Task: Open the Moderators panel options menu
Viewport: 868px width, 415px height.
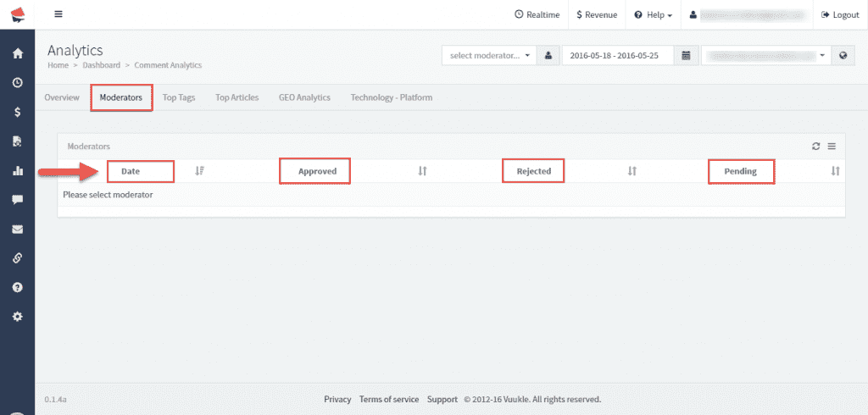Action: [x=832, y=147]
